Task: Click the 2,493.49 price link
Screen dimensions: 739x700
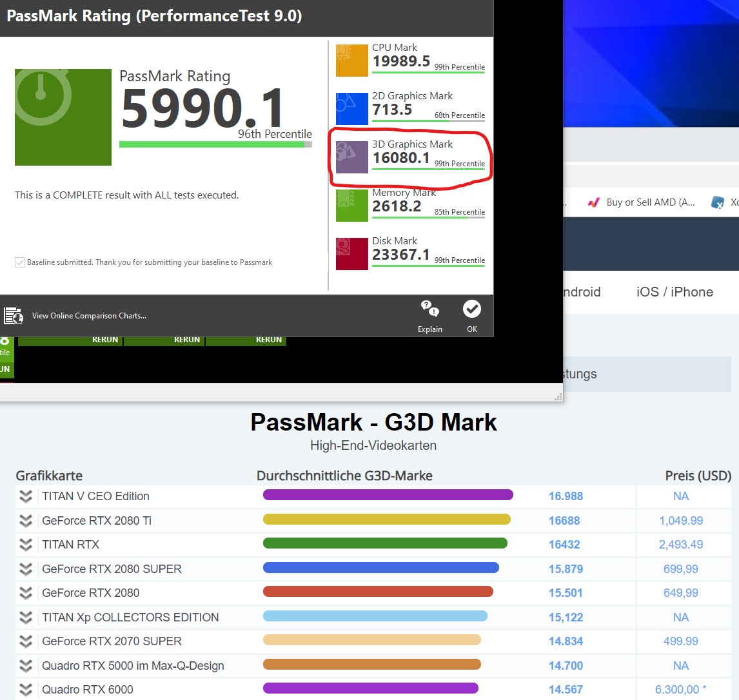Action: 680,545
